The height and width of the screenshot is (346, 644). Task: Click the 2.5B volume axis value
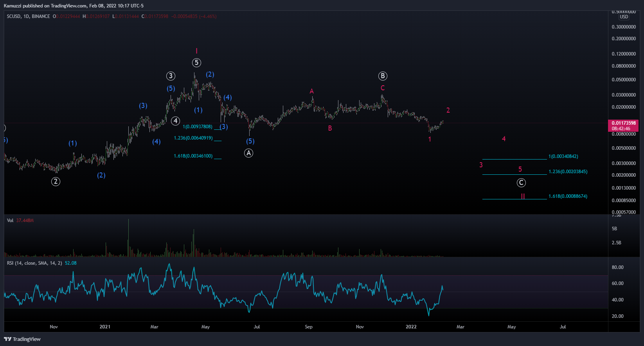coord(617,243)
